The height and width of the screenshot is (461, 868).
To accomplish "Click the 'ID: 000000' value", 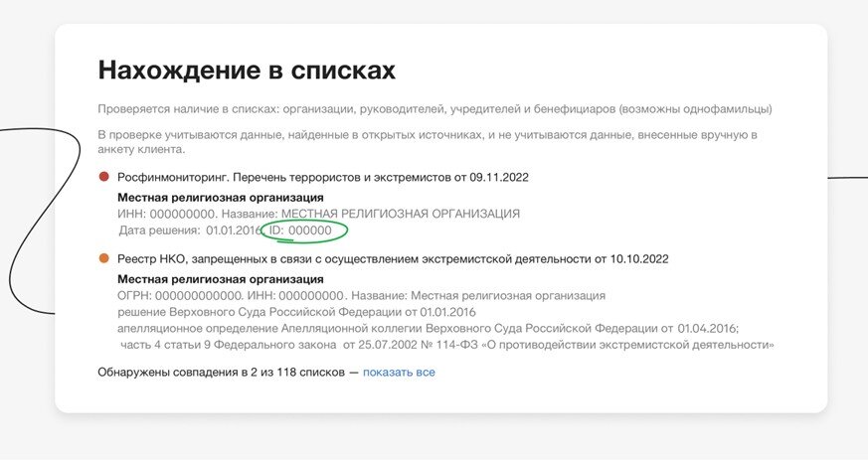I will pyautogui.click(x=300, y=230).
